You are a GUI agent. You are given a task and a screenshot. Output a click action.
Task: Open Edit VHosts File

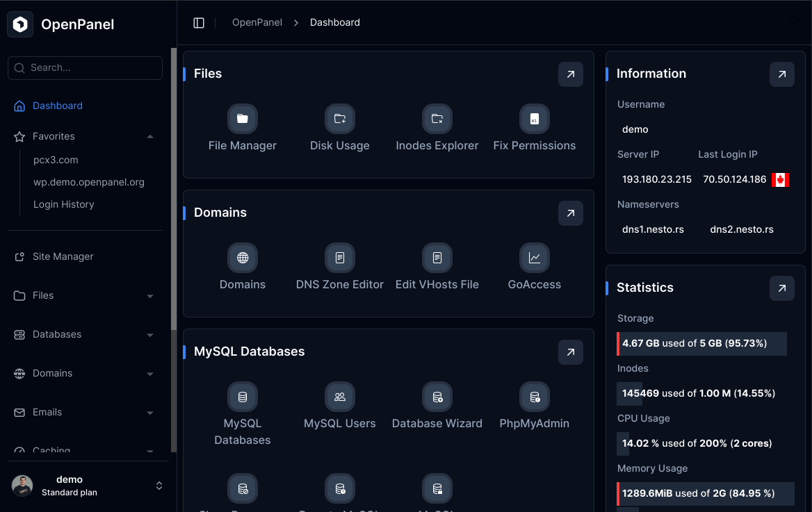[437, 257]
